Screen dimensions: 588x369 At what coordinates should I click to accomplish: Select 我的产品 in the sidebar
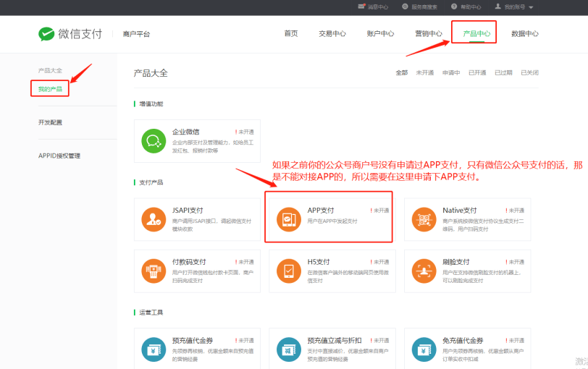tap(50, 89)
